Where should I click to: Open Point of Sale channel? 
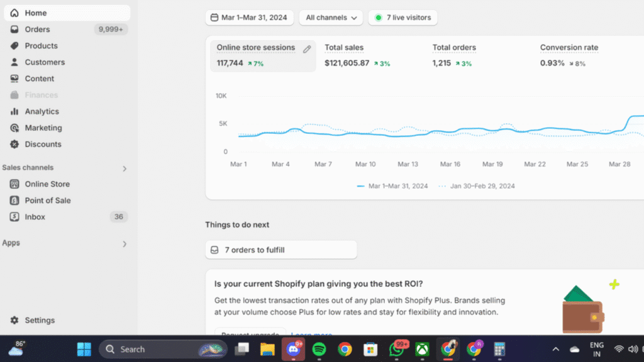(47, 200)
